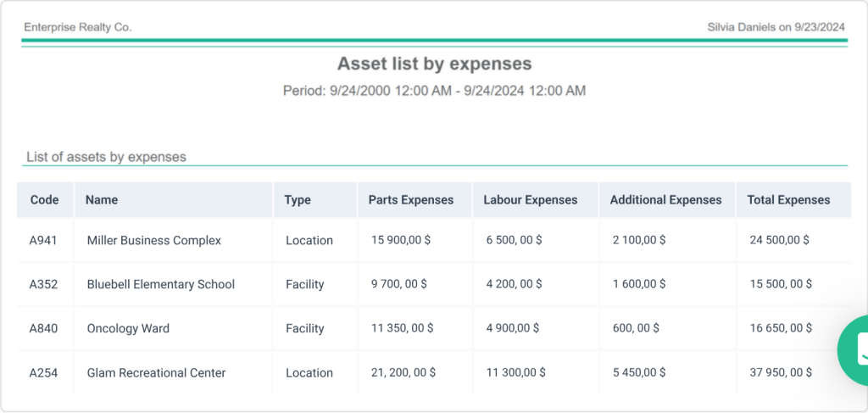868x413 pixels.
Task: Select the Oncology Ward row name
Action: click(x=128, y=329)
